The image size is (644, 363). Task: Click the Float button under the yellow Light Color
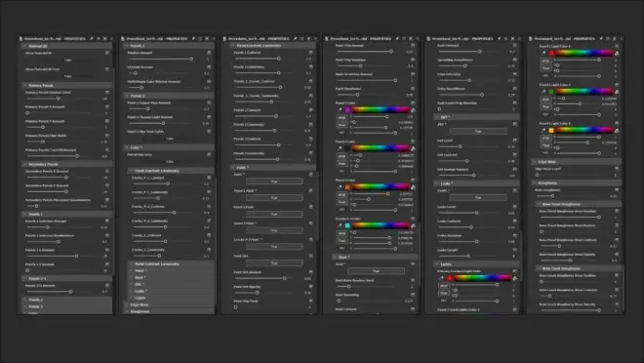point(545,145)
